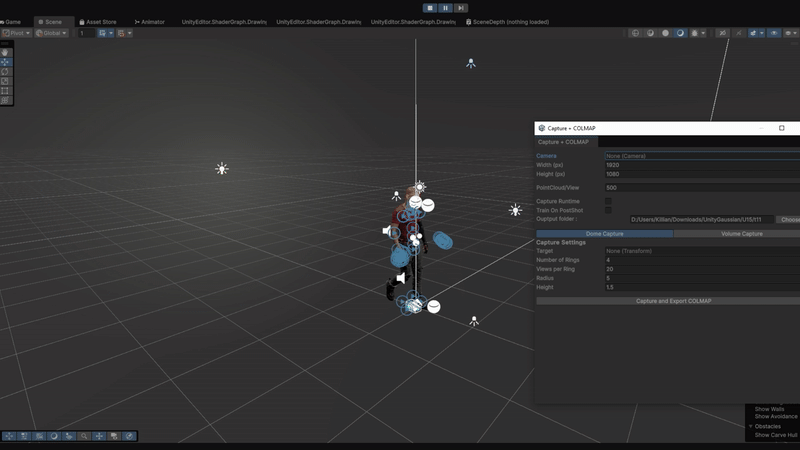Click Capture and Export COLMAP button
This screenshot has height=450, width=800.
[x=673, y=301]
